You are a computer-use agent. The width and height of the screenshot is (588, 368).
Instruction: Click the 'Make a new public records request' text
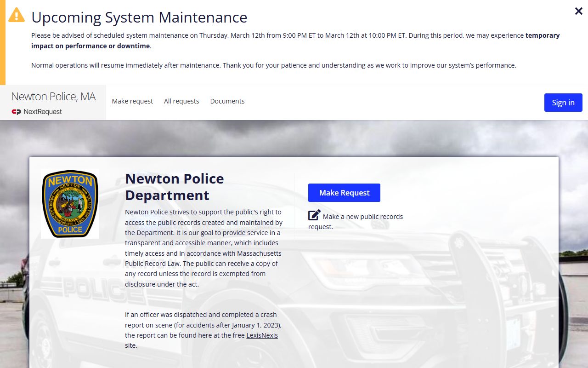tap(356, 222)
